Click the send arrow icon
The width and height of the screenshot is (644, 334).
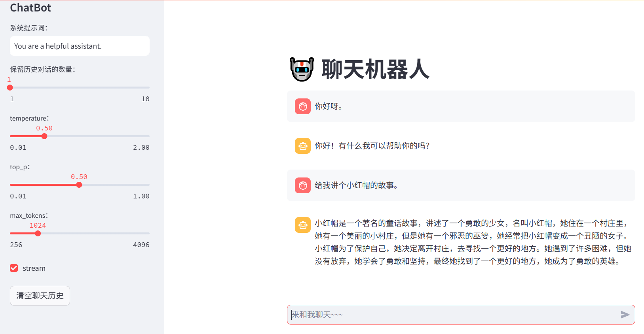[625, 315]
